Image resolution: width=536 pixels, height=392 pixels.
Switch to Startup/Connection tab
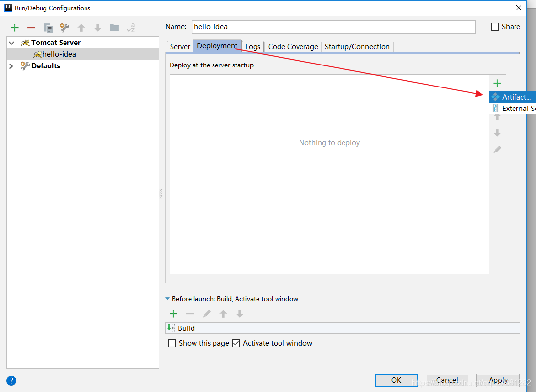pyautogui.click(x=357, y=47)
